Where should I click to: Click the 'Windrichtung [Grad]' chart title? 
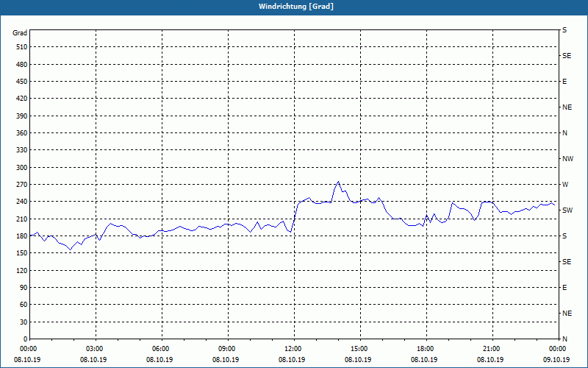(296, 7)
